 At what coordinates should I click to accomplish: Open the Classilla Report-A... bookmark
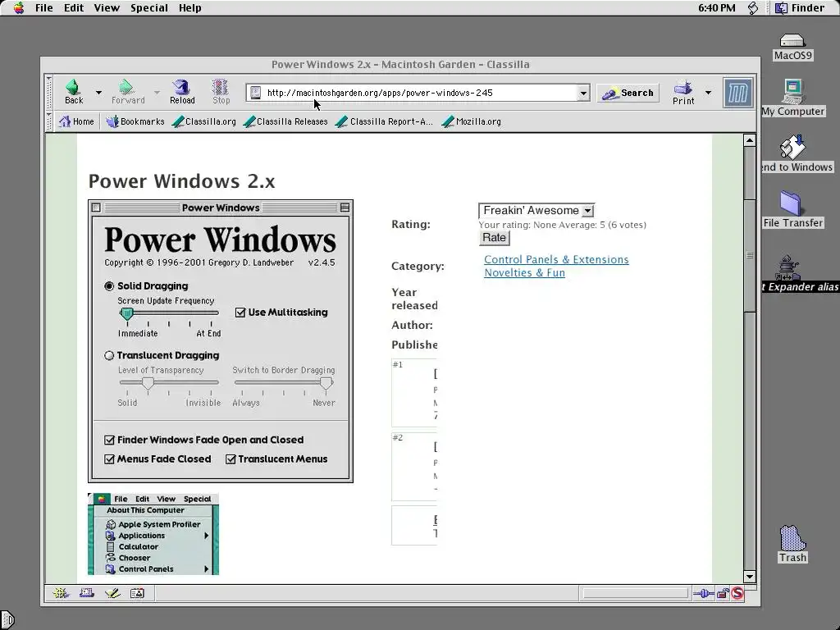point(384,121)
